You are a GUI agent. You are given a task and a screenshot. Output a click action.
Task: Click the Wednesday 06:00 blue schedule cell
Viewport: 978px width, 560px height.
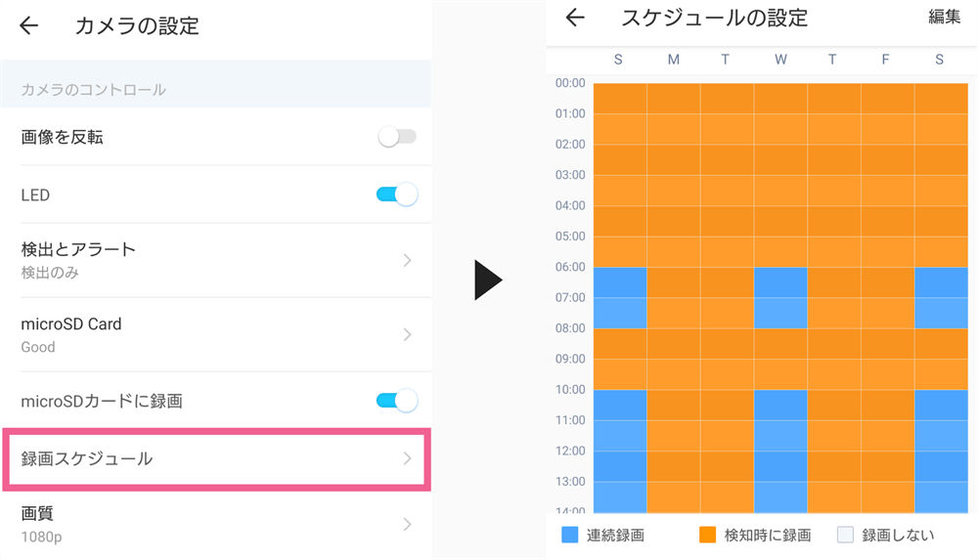click(x=780, y=282)
